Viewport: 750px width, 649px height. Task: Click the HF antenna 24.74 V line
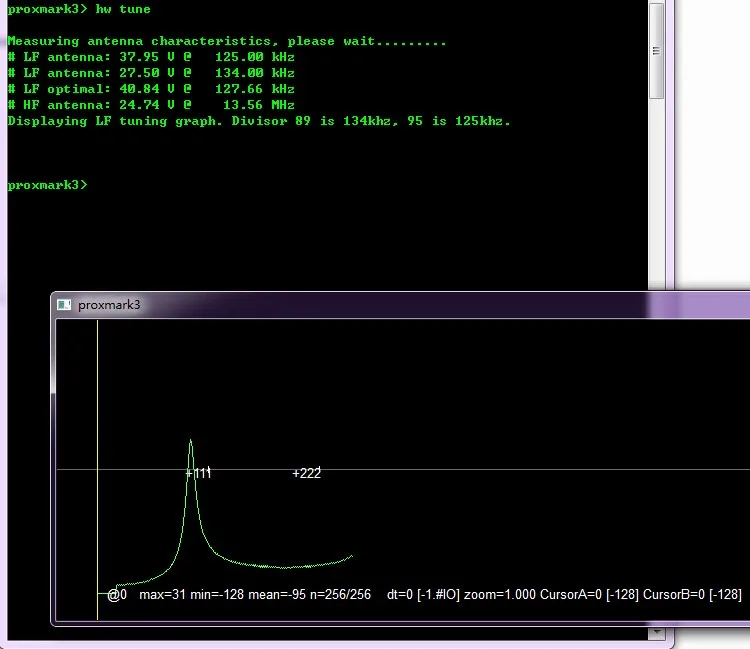tap(151, 105)
